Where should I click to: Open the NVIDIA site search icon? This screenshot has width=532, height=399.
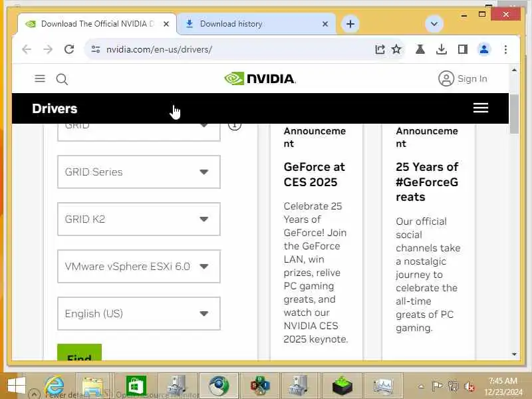(62, 79)
